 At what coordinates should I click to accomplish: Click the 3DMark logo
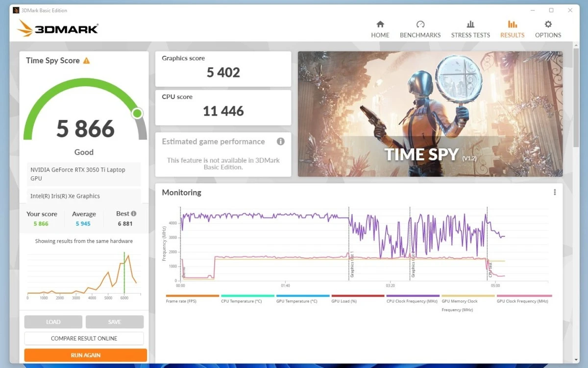click(x=58, y=28)
